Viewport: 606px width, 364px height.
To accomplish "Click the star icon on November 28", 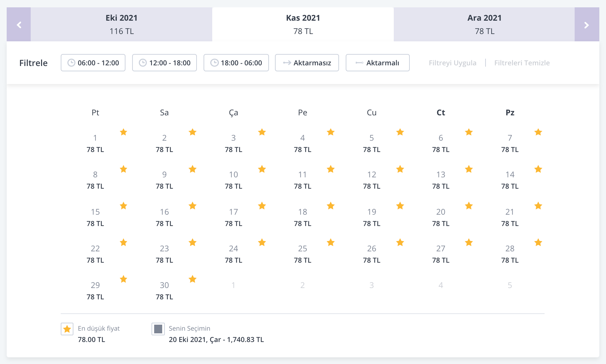I will (538, 242).
